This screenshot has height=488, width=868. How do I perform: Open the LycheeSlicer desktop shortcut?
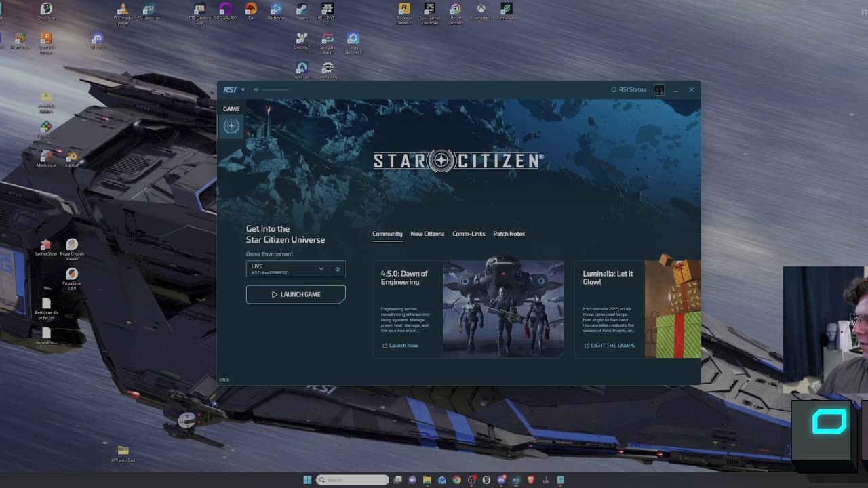[46, 247]
